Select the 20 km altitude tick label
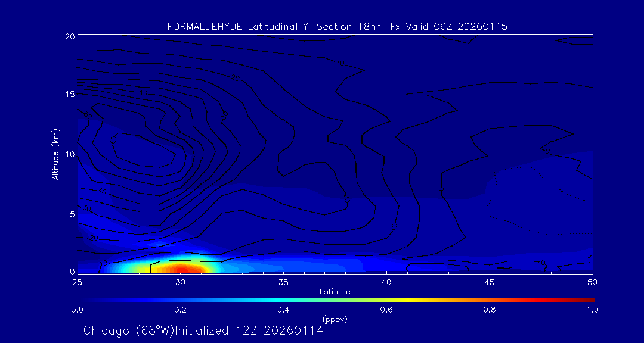Image resolution: width=644 pixels, height=343 pixels. point(69,36)
